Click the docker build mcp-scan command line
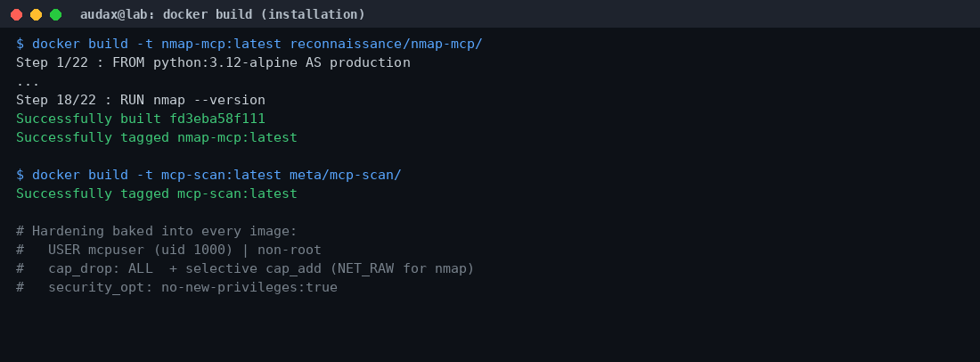This screenshot has height=362, width=980. (x=208, y=175)
